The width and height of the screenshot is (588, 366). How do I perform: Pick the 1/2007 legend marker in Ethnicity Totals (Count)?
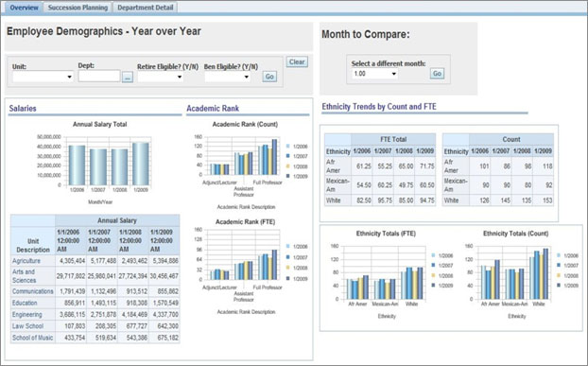pyautogui.click(x=559, y=265)
